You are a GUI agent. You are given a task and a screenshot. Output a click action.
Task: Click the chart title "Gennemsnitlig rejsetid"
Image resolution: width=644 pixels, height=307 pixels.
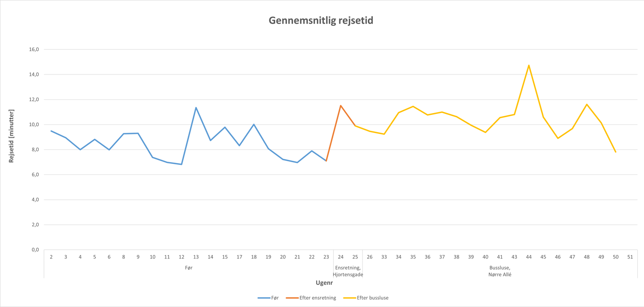pos(321,20)
